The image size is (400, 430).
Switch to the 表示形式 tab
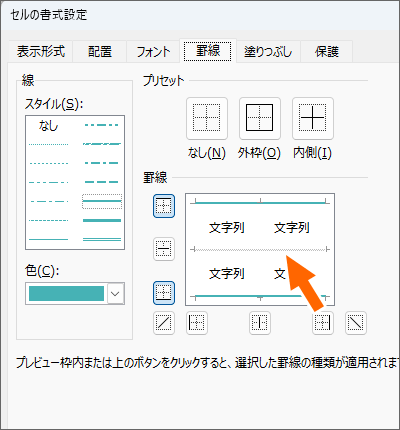[41, 52]
